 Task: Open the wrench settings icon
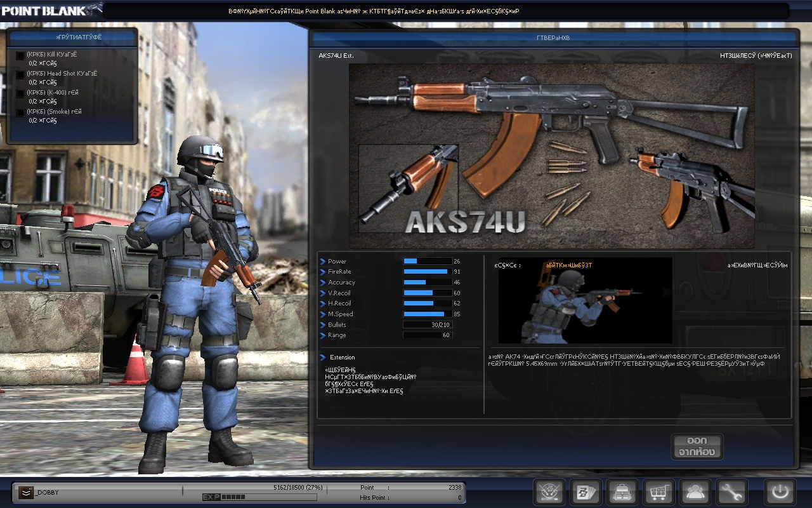pyautogui.click(x=731, y=492)
